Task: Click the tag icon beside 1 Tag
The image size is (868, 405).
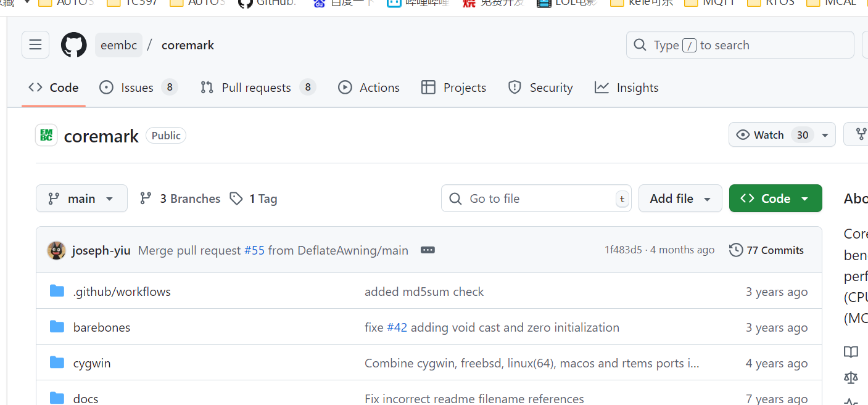Action: coord(236,198)
